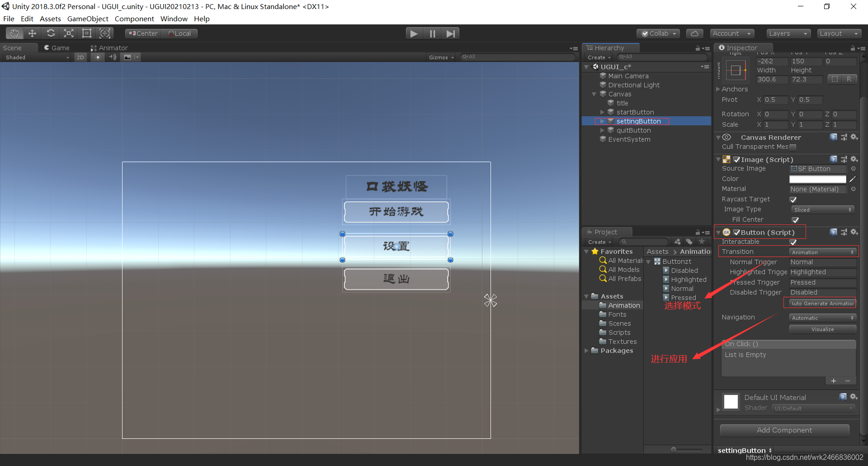This screenshot has height=466, width=868.
Task: Open the Window menu
Action: click(174, 19)
